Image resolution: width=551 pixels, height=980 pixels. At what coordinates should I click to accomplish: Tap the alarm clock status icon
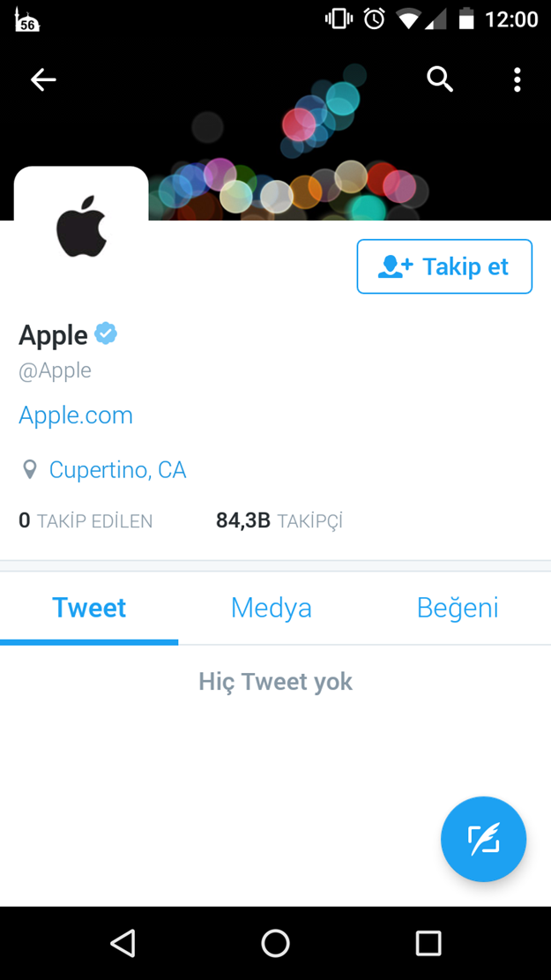click(x=374, y=19)
